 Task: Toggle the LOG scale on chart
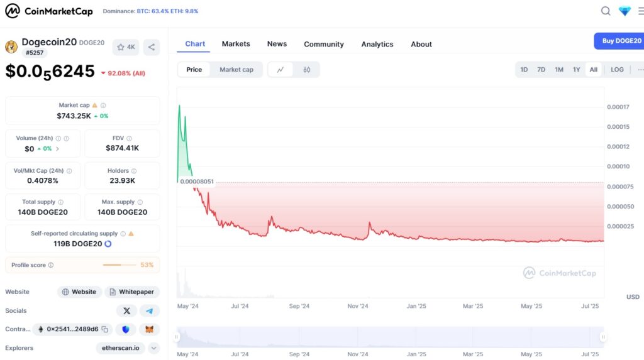[x=617, y=70]
